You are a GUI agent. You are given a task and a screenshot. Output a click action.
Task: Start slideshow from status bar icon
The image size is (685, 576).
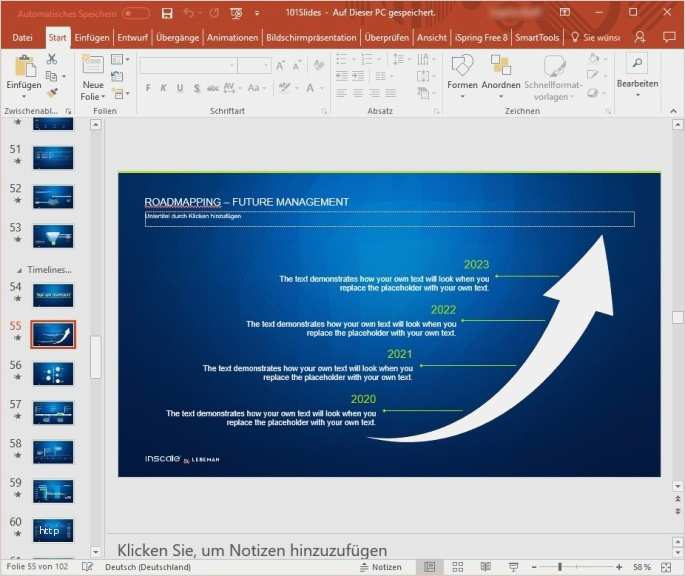[x=513, y=567]
